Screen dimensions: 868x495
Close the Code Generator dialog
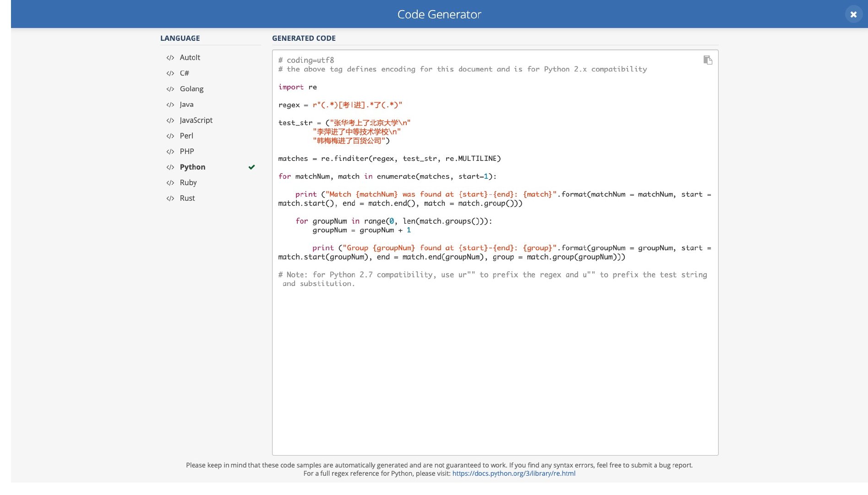[x=853, y=14]
